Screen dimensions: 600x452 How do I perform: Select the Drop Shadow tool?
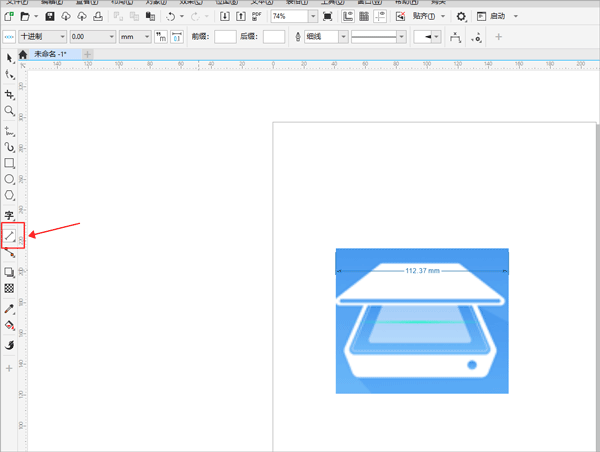click(x=9, y=272)
